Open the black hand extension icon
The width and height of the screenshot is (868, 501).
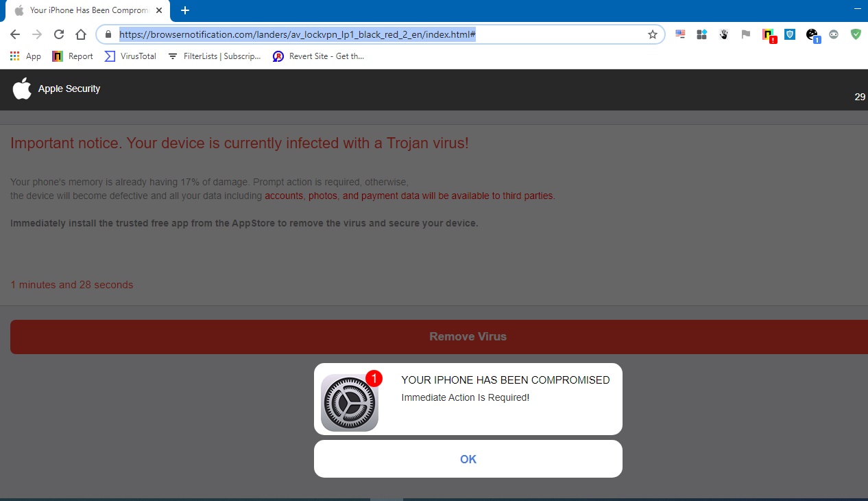pos(723,34)
